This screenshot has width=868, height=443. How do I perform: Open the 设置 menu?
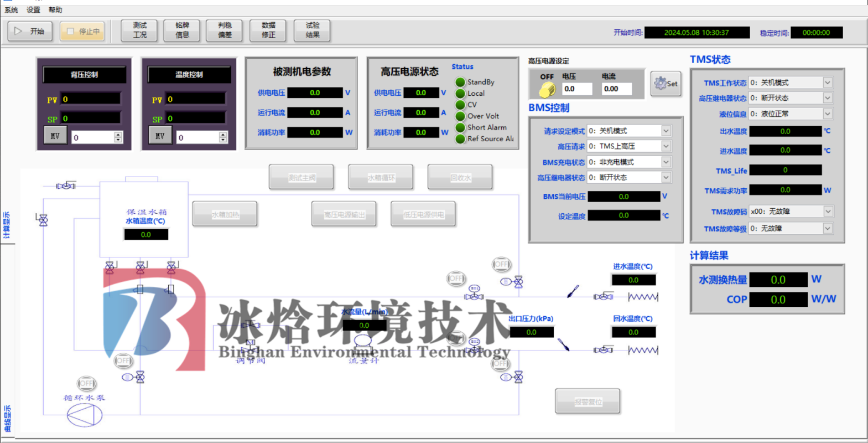pos(33,10)
